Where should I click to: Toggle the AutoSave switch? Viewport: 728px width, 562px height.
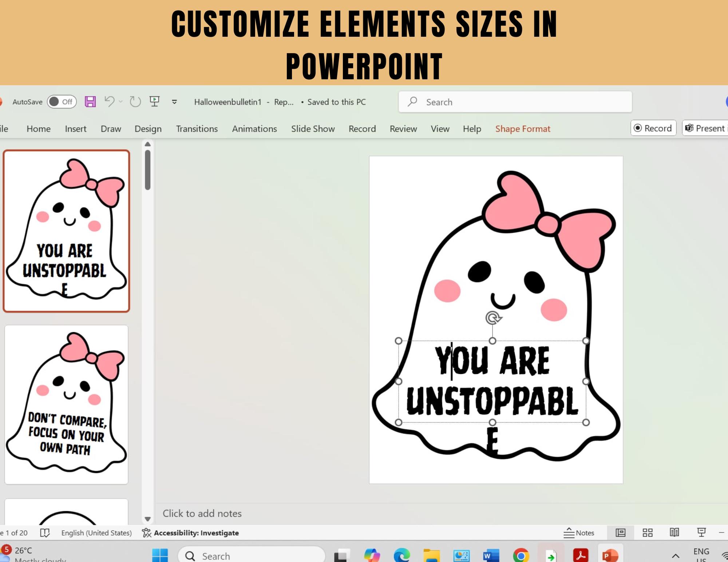[62, 101]
